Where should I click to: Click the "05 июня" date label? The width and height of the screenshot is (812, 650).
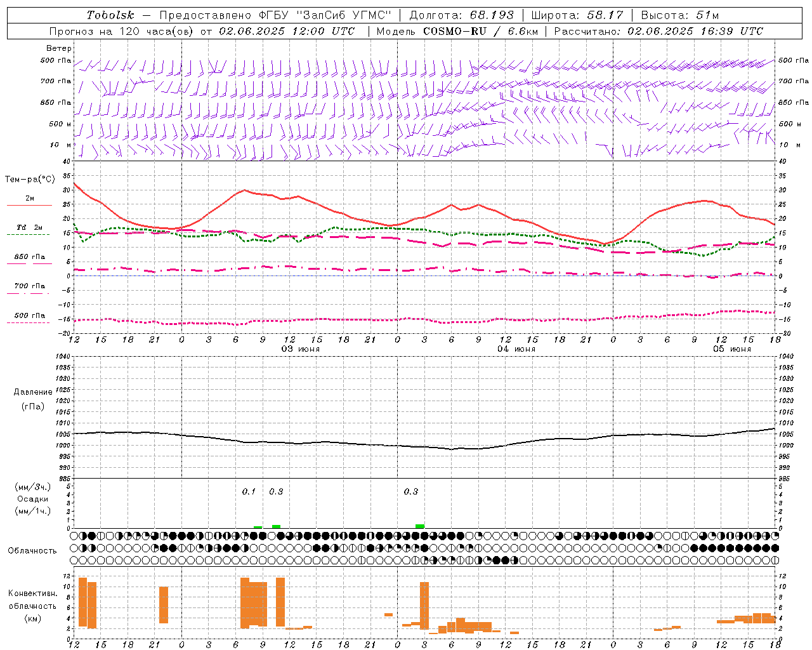(x=732, y=349)
